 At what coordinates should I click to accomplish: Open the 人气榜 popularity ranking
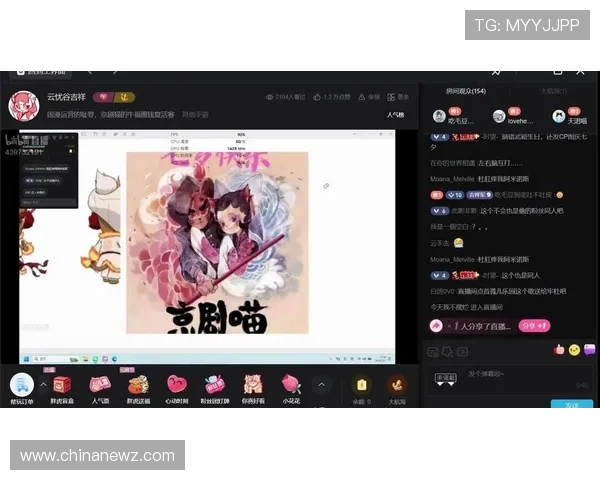click(x=396, y=114)
